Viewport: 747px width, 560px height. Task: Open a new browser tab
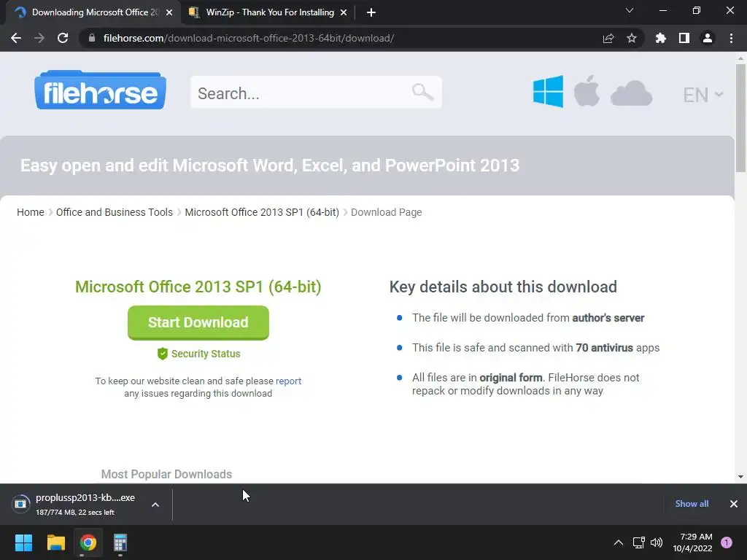pyautogui.click(x=371, y=12)
